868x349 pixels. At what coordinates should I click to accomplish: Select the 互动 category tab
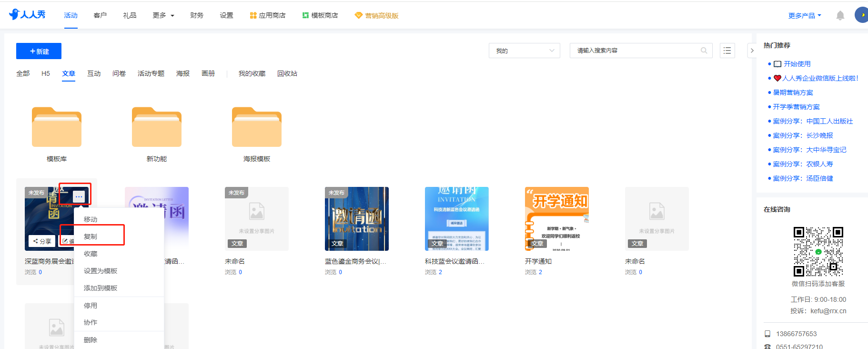click(x=94, y=73)
